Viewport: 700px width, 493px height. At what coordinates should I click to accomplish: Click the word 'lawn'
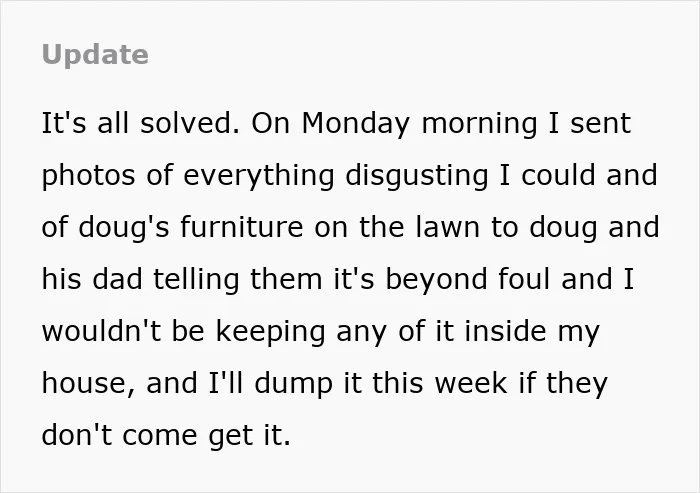click(x=448, y=227)
